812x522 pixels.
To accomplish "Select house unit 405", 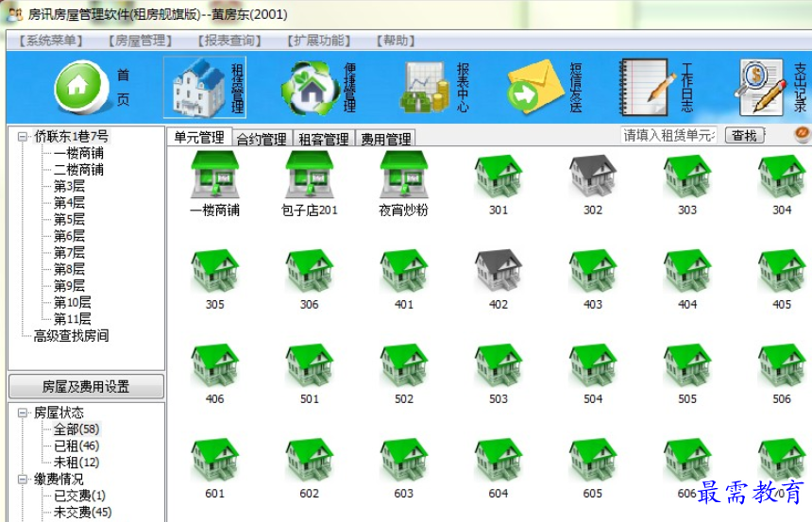I will (782, 271).
